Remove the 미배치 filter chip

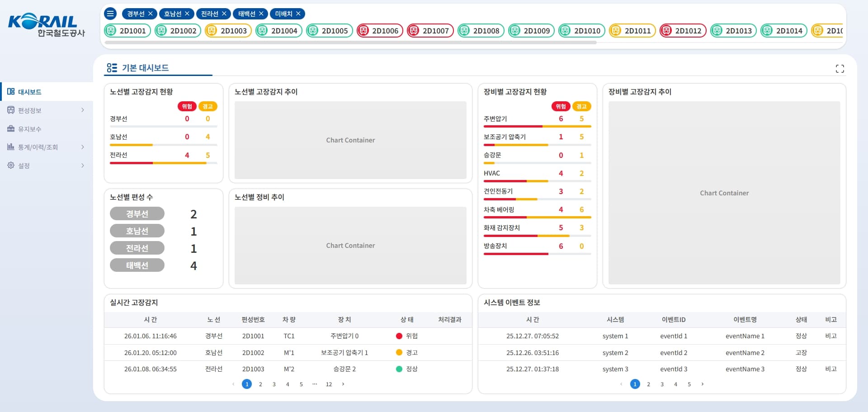[298, 14]
